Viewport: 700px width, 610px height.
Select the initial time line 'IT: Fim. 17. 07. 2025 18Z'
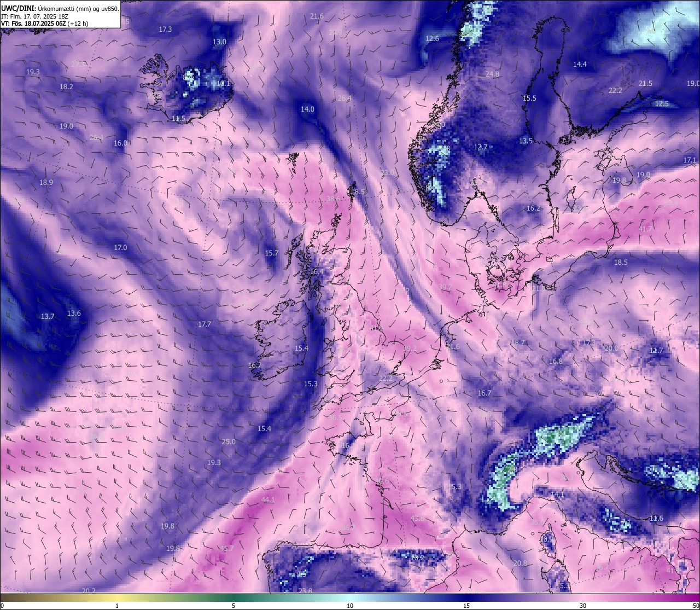(34, 16)
